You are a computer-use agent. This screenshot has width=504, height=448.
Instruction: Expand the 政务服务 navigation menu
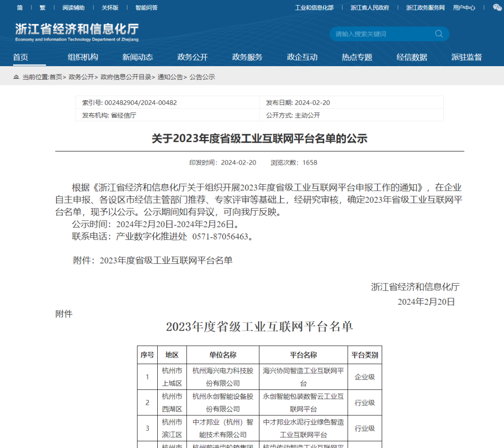point(247,57)
